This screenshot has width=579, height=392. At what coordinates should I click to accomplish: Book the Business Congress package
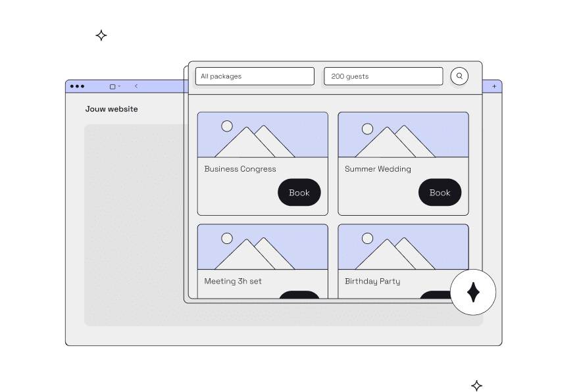pos(299,193)
